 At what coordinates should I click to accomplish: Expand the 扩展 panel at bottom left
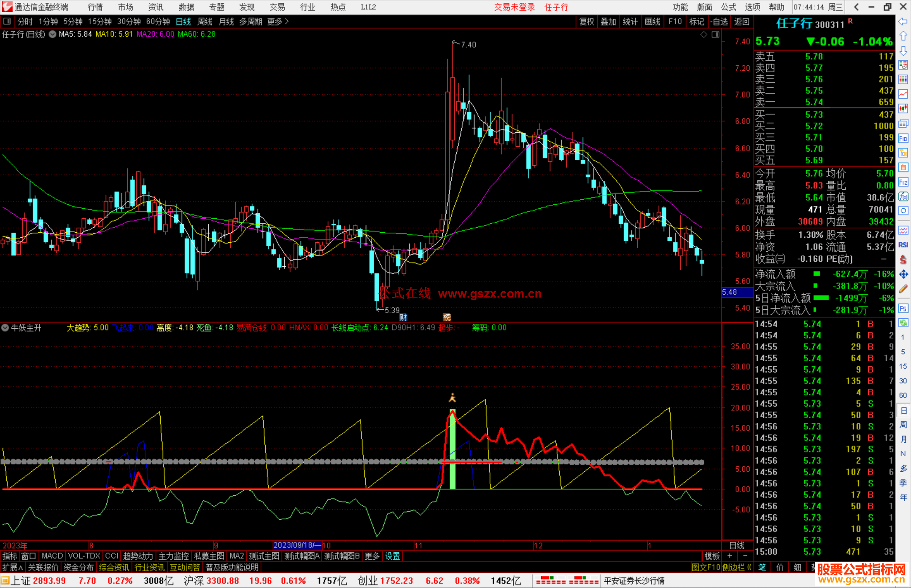coord(13,568)
